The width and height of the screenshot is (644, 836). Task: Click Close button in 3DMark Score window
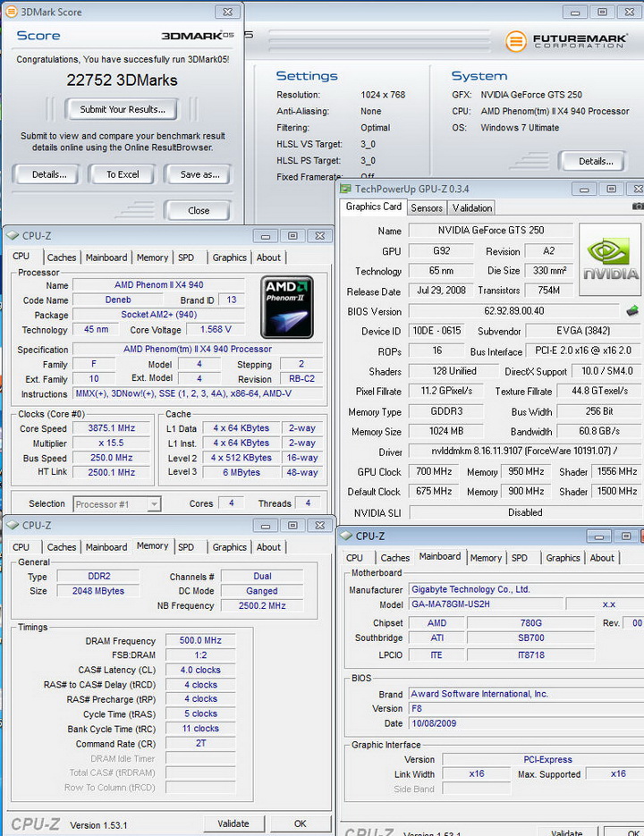199,211
